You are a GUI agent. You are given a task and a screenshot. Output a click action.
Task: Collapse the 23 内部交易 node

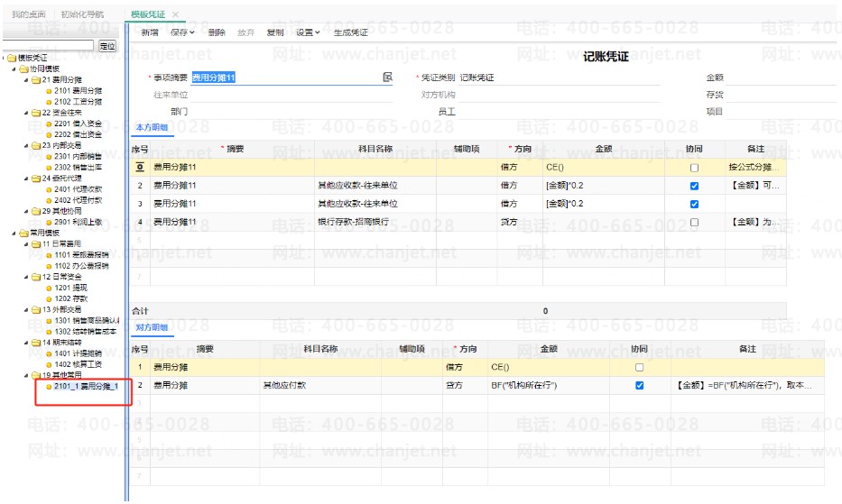pyautogui.click(x=26, y=145)
